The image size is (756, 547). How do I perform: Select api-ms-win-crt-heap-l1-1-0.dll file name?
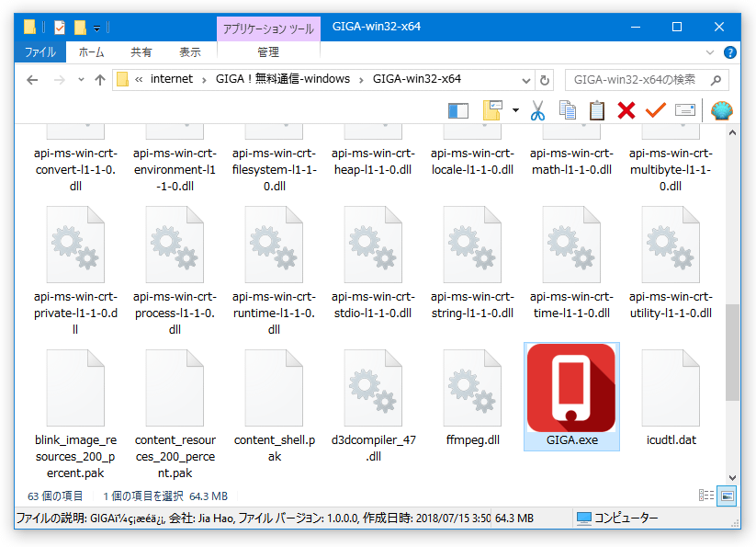(x=373, y=162)
